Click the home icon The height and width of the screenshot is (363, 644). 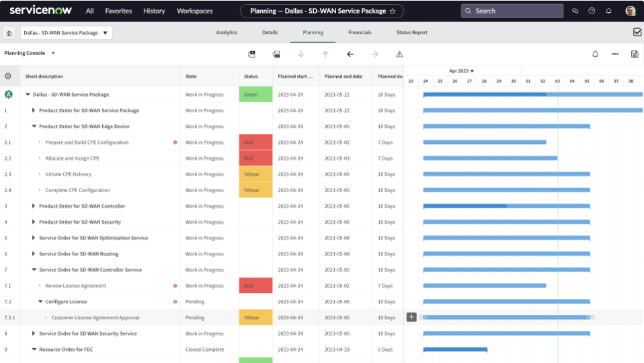[x=9, y=33]
